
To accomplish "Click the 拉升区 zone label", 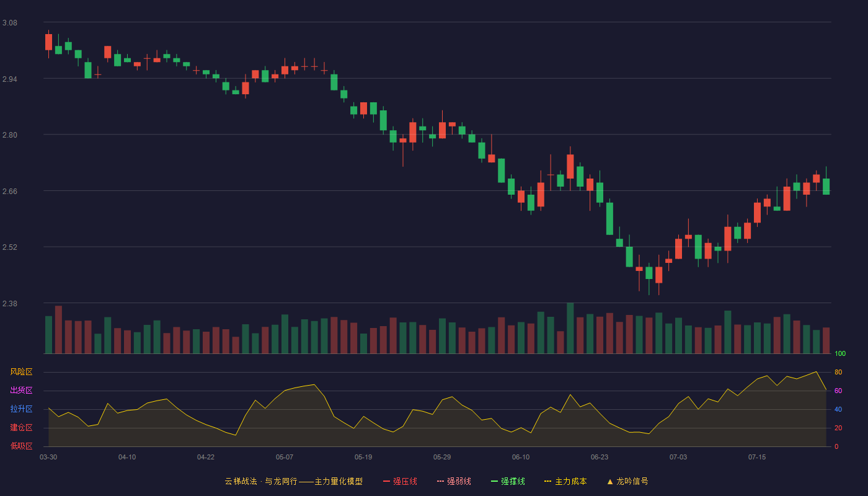I will pos(21,409).
